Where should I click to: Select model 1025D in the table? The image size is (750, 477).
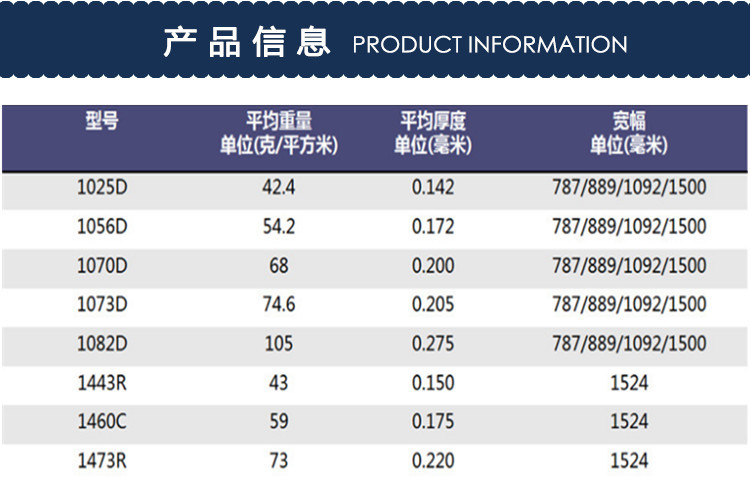(x=102, y=187)
